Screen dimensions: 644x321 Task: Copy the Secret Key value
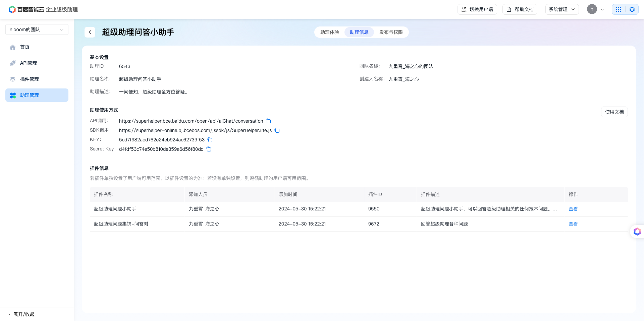209,149
